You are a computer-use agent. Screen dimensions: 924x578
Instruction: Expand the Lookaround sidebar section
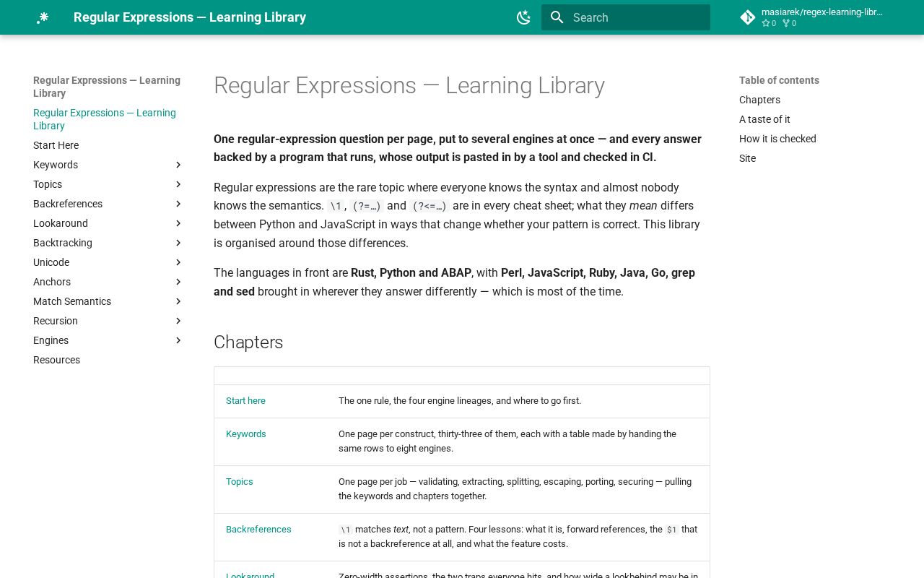[x=178, y=223]
